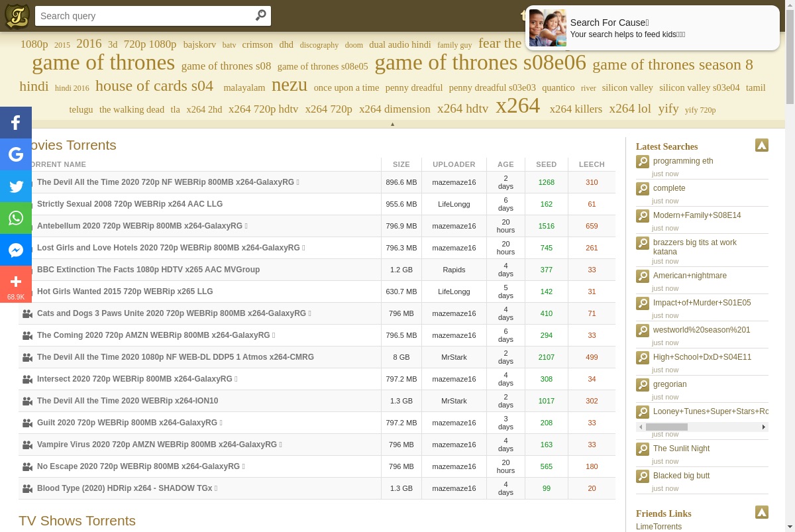Click search icon next to 'Modern+Family+S08E14'

coord(643,216)
